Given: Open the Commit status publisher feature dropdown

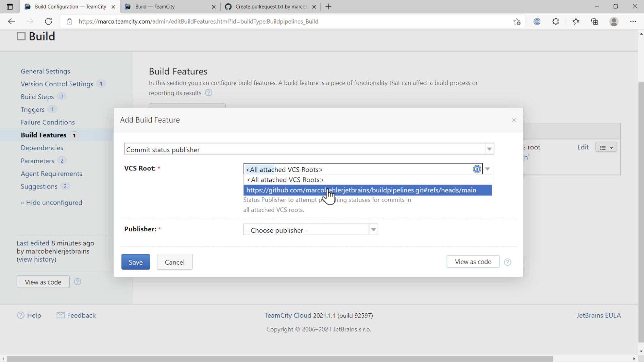Looking at the screenshot, I should pos(489,149).
